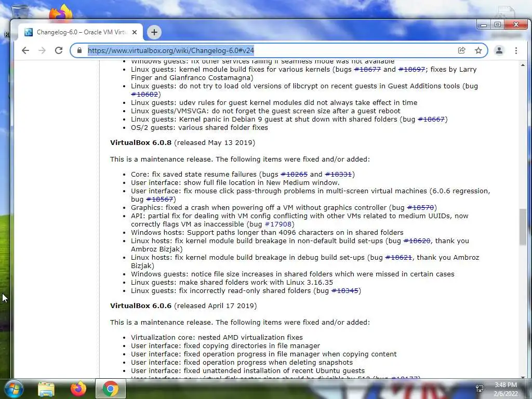Screen dimensions: 532x399
Task: Open bug link #18345
Action: (x=345, y=291)
